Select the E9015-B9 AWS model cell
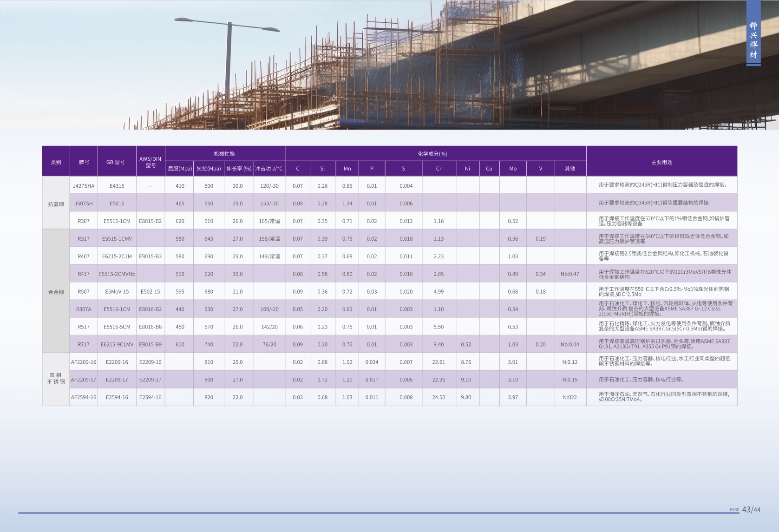 [151, 345]
